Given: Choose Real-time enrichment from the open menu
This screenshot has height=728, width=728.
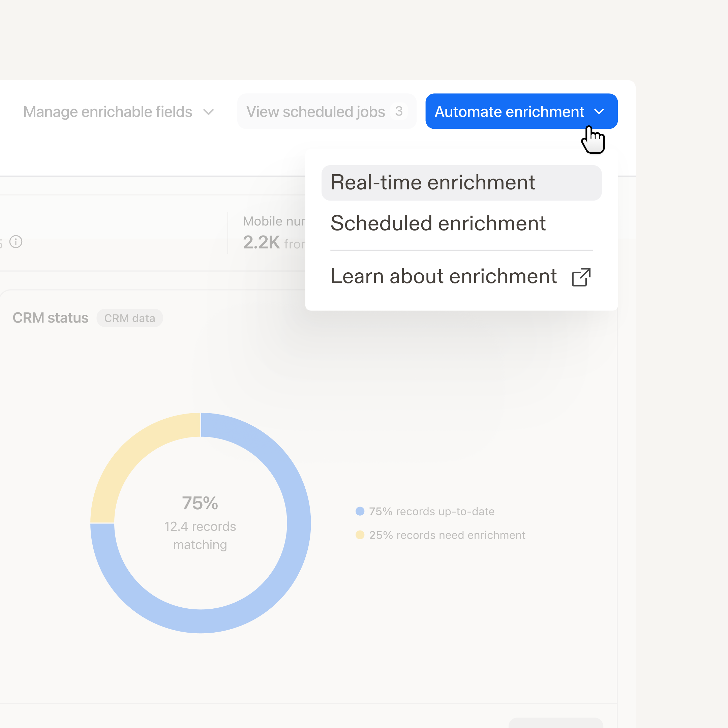Looking at the screenshot, I should tap(432, 183).
